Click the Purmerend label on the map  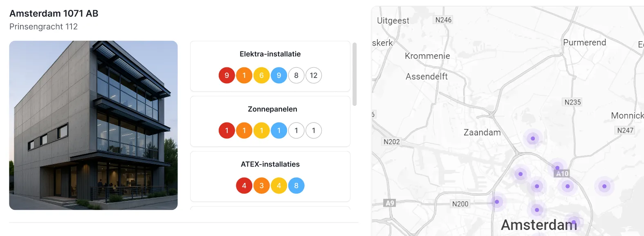[584, 42]
